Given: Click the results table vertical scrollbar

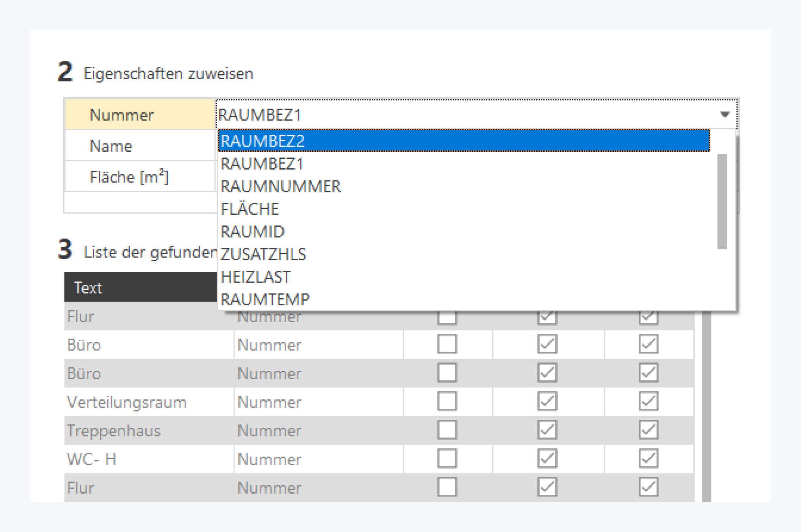Looking at the screenshot, I should [x=706, y=407].
